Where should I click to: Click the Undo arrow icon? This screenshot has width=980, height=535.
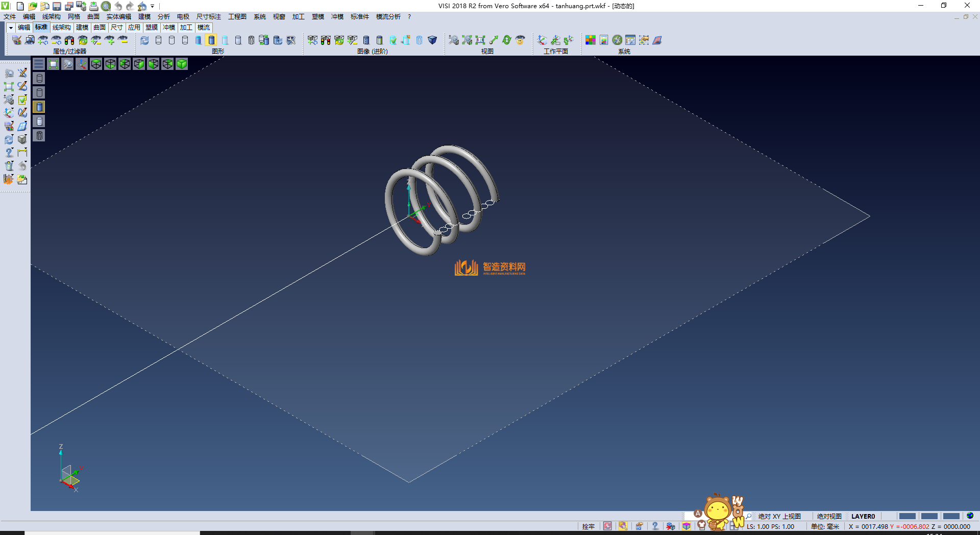(118, 6)
